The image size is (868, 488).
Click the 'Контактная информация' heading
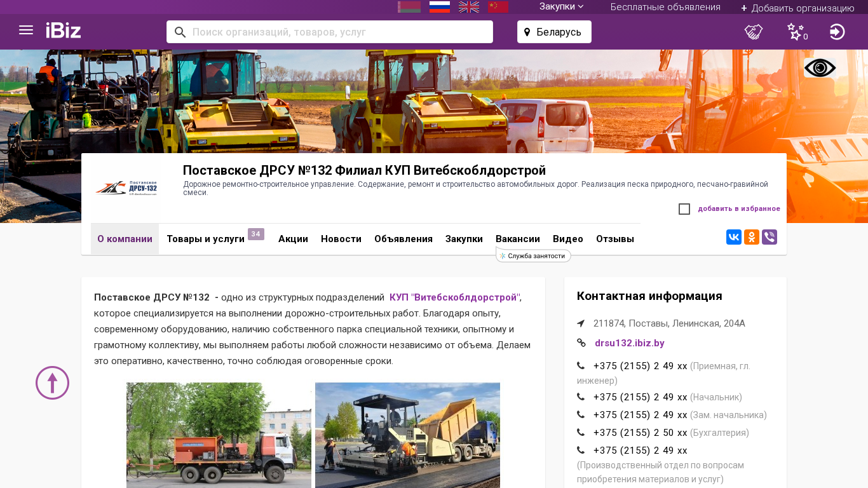(x=649, y=296)
